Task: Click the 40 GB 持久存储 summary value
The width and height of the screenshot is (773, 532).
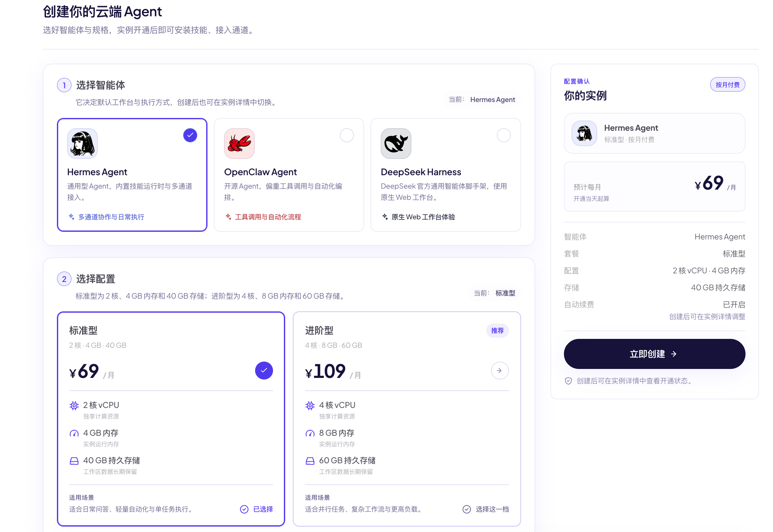Action: 718,288
